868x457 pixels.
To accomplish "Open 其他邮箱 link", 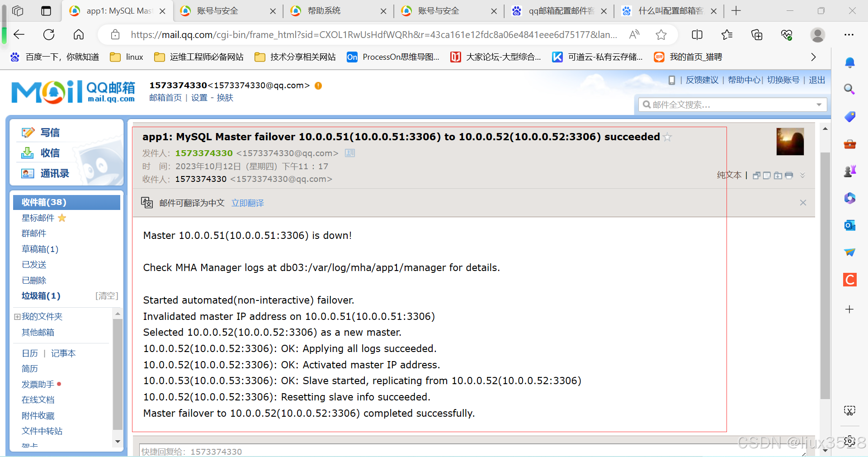I will [38, 333].
